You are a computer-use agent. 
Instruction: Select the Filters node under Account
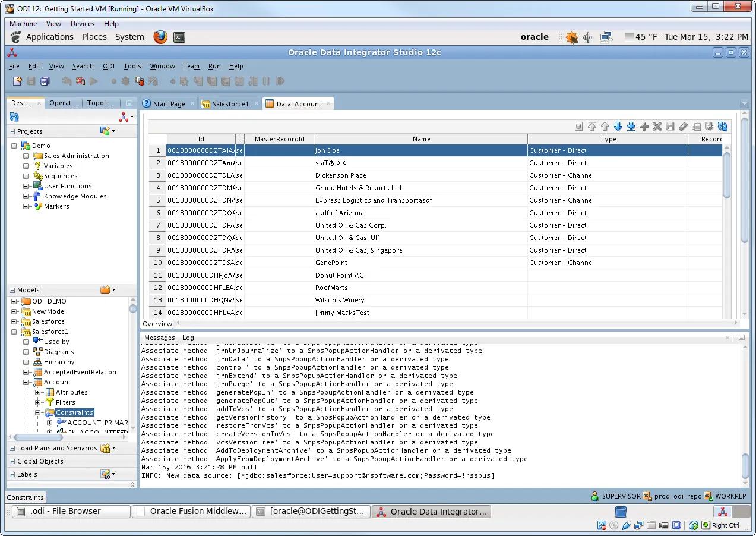click(65, 402)
